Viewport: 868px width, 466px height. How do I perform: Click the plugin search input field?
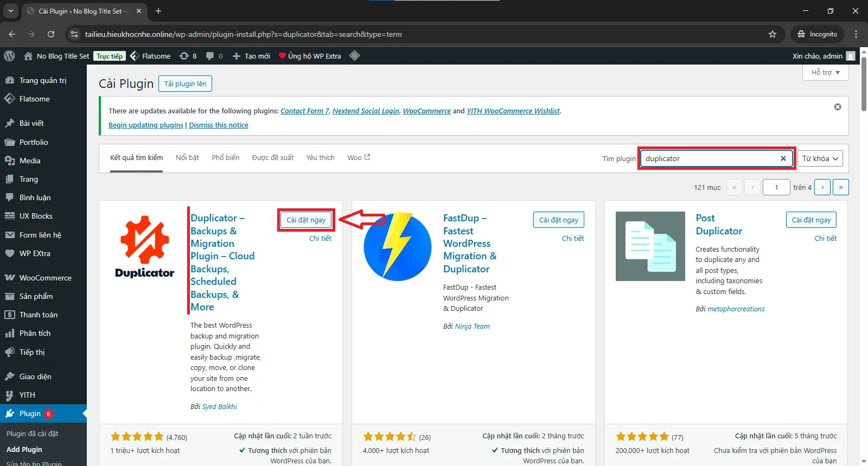pyautogui.click(x=710, y=158)
